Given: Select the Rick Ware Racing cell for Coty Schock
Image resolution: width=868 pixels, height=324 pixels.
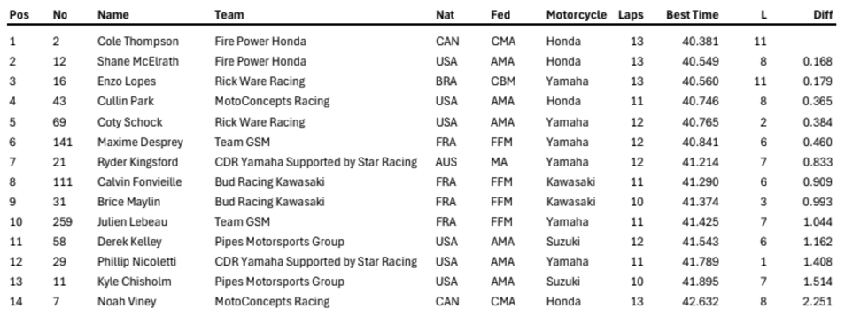Looking at the screenshot, I should coord(260,122).
